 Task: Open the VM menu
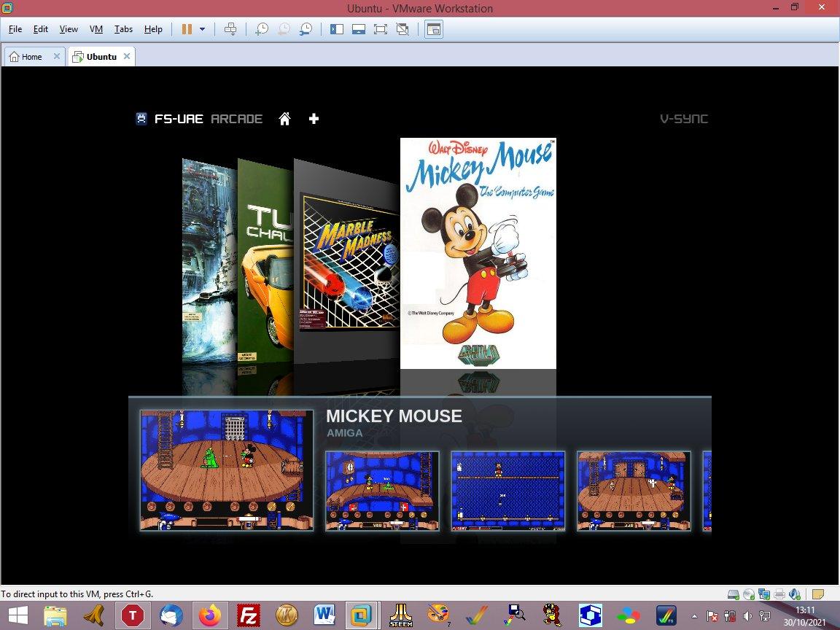(x=96, y=29)
